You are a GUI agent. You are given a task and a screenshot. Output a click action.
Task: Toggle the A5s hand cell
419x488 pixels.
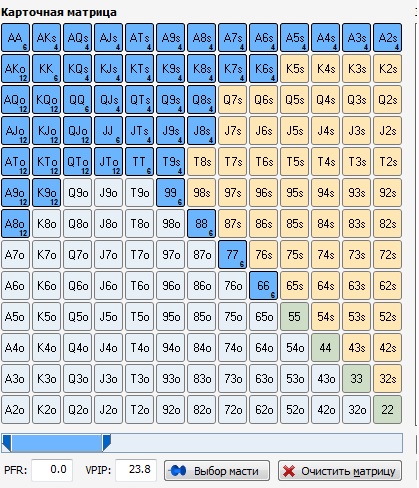click(294, 38)
